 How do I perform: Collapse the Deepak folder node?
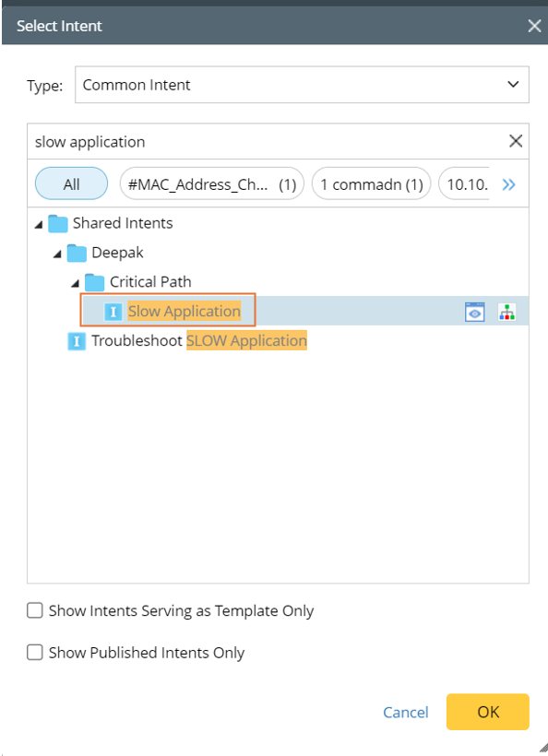click(x=57, y=254)
